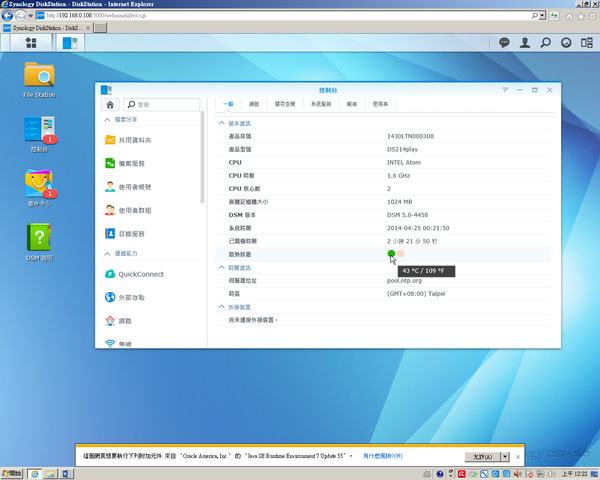Screen dimensions: 600x480
Task: Click the Control Panel search field
Action: point(163,103)
